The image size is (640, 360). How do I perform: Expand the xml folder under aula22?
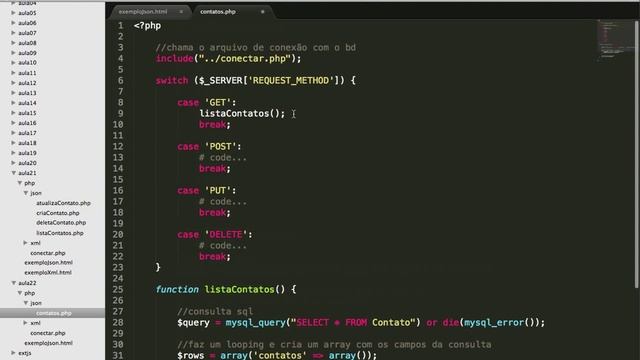click(25, 323)
